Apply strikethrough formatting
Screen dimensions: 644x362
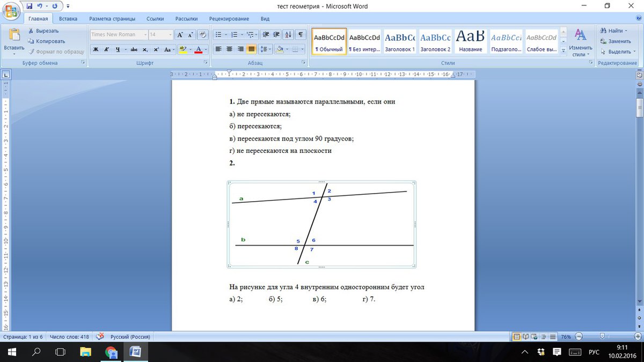coord(134,49)
